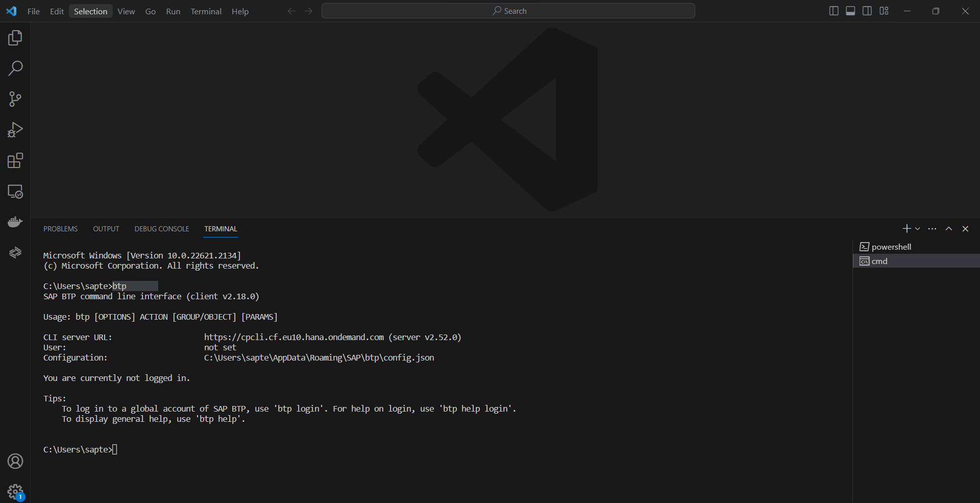Open the Accounts menu icon
The image size is (980, 503).
15,461
